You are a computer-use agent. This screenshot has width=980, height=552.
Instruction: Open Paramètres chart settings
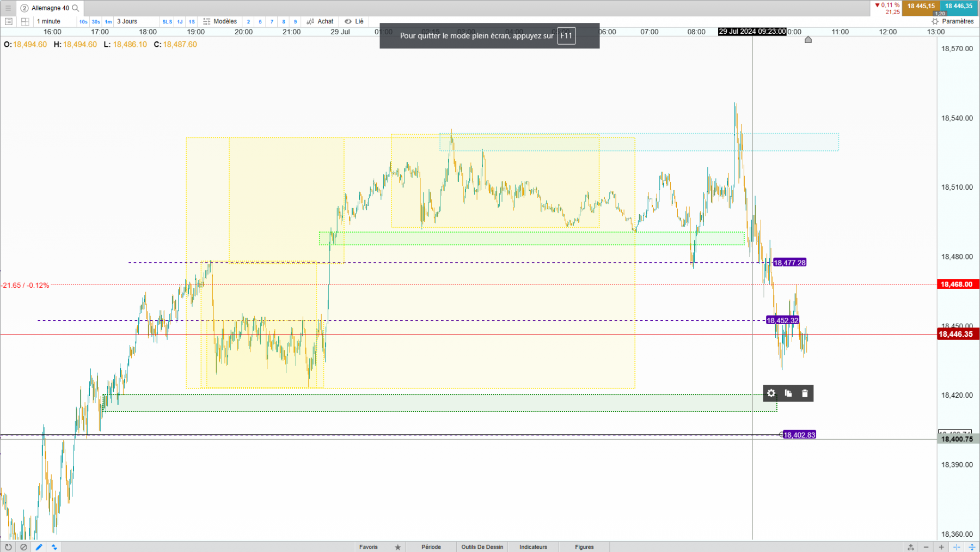[x=953, y=22]
